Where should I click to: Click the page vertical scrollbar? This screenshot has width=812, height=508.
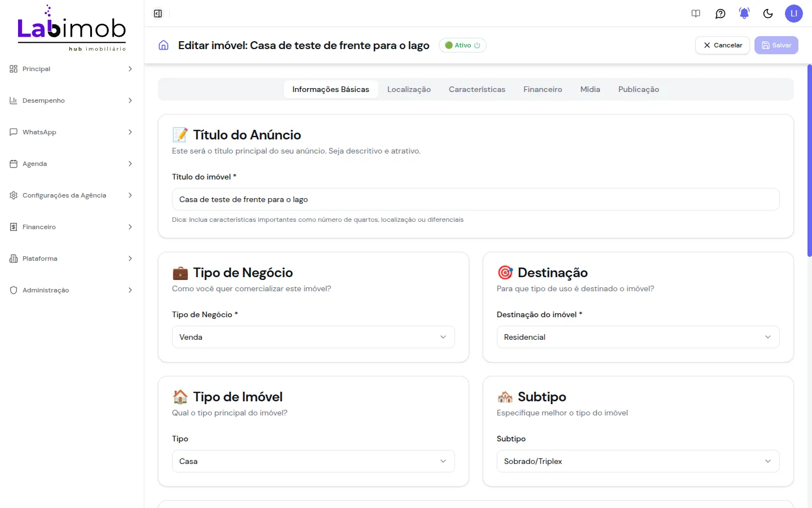point(810,161)
